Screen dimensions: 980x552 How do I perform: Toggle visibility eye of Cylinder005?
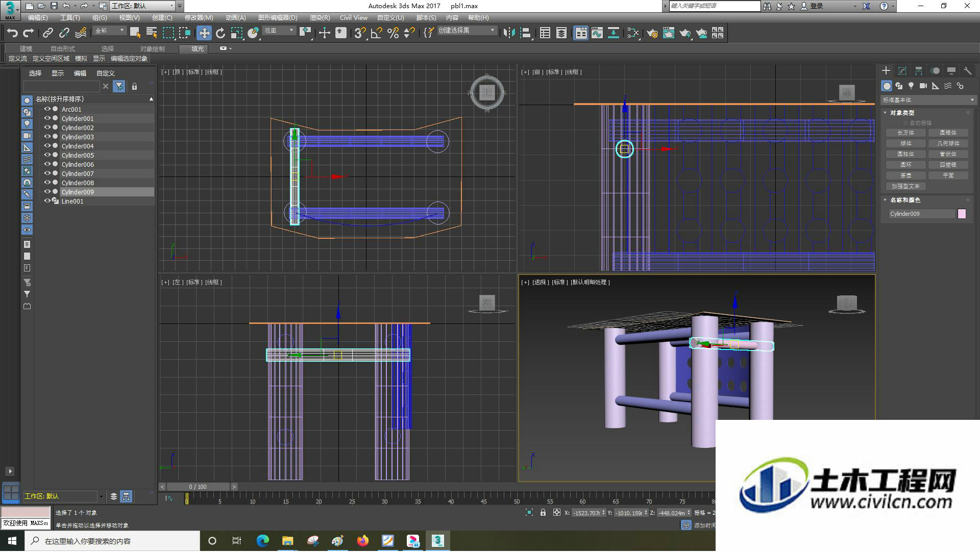(x=47, y=155)
